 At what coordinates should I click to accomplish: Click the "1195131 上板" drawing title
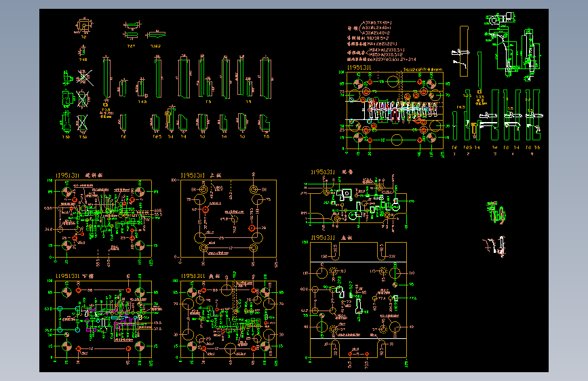coord(201,175)
